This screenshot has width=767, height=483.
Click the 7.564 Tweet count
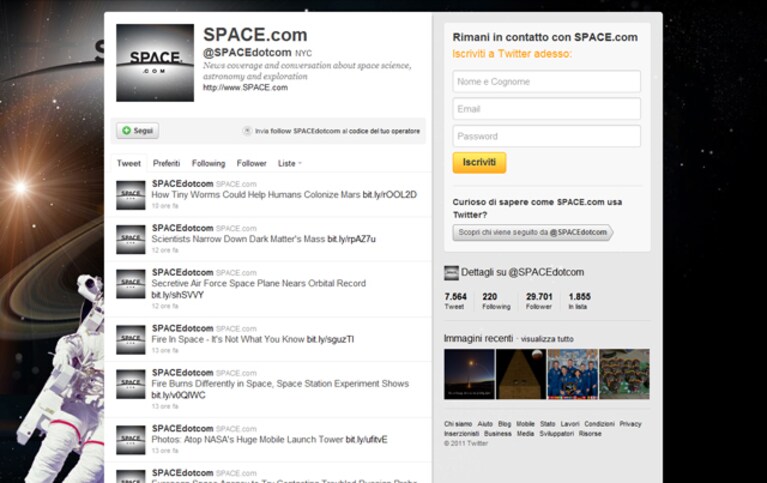coord(455,301)
